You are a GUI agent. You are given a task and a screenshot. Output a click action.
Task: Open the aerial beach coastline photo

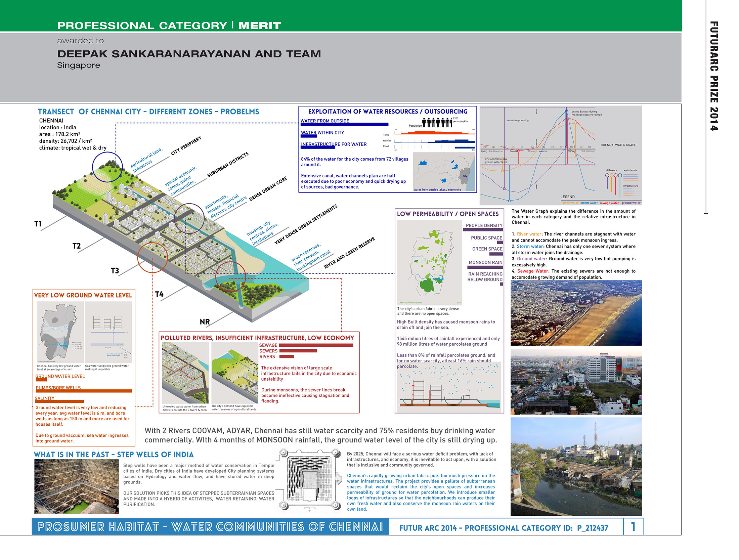point(576,313)
